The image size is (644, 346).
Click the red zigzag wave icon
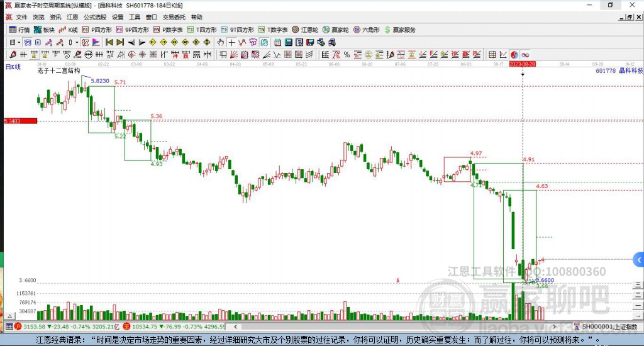[242, 42]
